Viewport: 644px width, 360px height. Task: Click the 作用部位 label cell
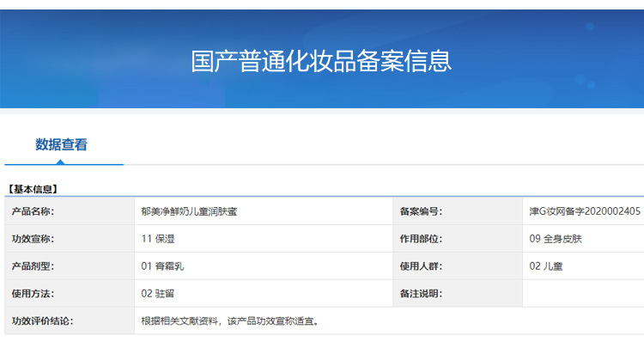click(458, 239)
